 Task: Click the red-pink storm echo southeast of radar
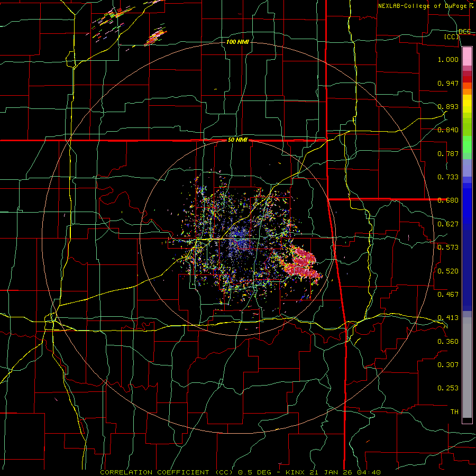point(302,263)
